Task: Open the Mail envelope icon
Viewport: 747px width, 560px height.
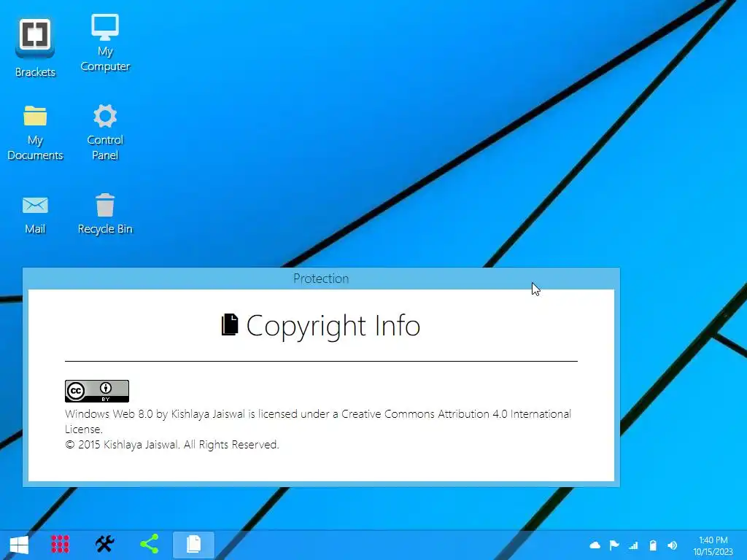Action: coord(35,215)
